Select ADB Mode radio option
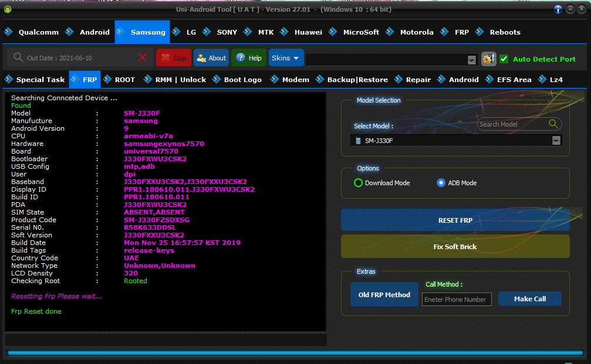This screenshot has width=591, height=364. tap(441, 183)
